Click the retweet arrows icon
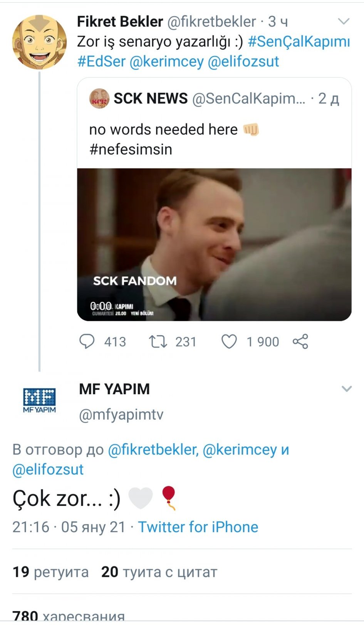This screenshot has width=364, height=625. click(158, 341)
